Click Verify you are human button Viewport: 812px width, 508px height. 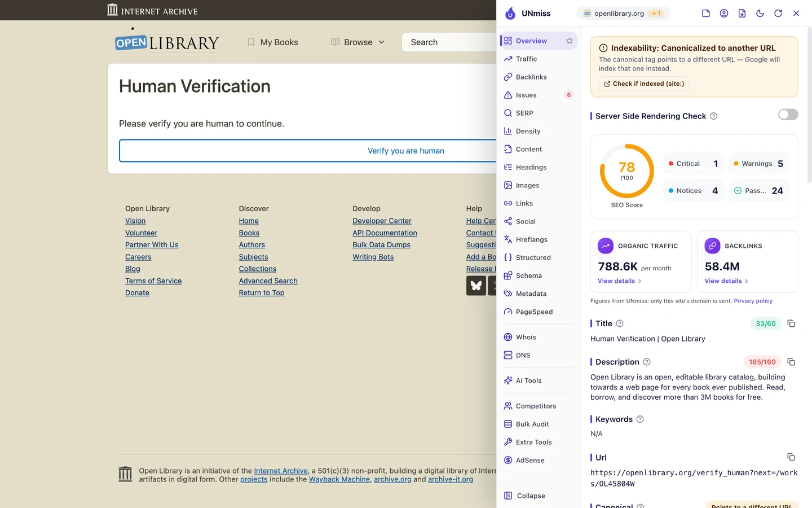[x=308, y=151]
